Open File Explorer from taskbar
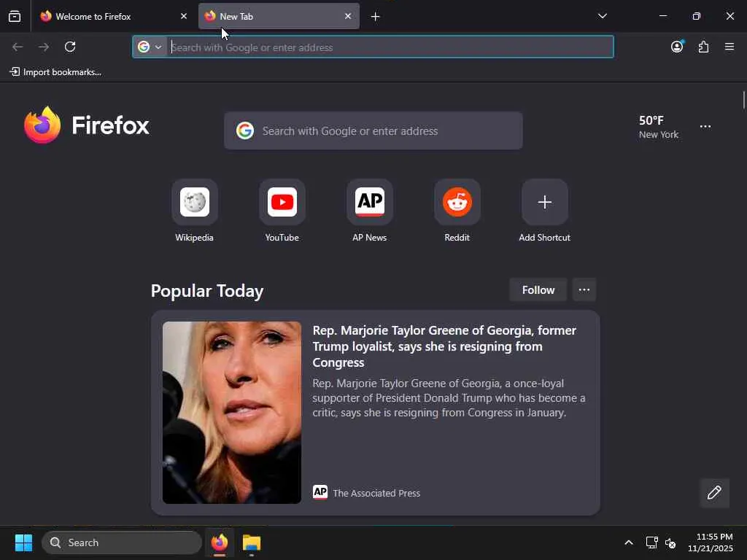Screen dimensions: 747x560 click(x=252, y=542)
